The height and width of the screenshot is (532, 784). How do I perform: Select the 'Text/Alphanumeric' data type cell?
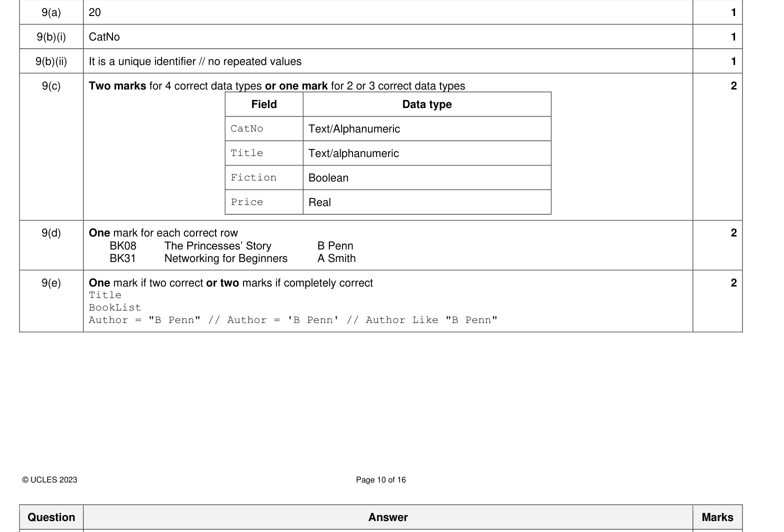[x=427, y=128]
